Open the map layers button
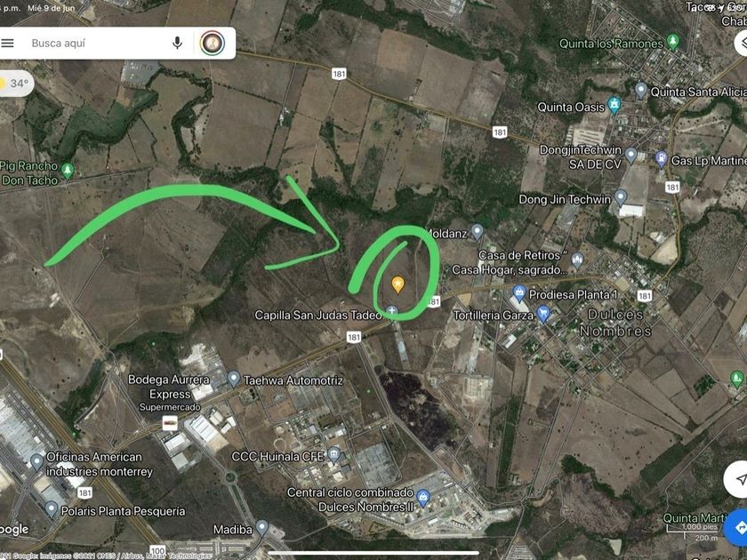 742,43
